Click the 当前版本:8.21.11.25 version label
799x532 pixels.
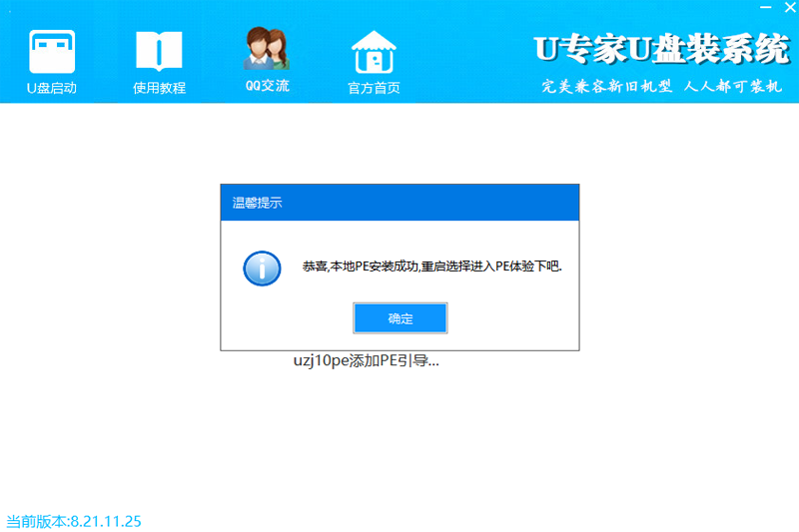click(74, 521)
